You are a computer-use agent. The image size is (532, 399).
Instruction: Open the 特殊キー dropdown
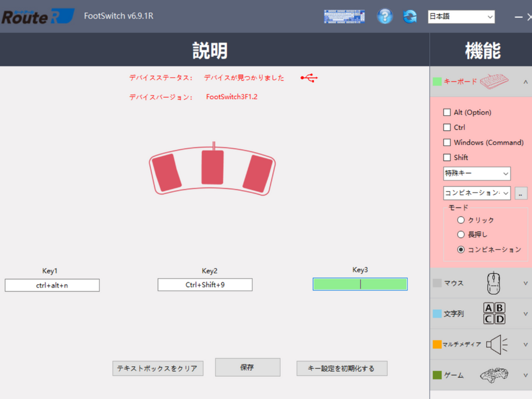click(477, 173)
